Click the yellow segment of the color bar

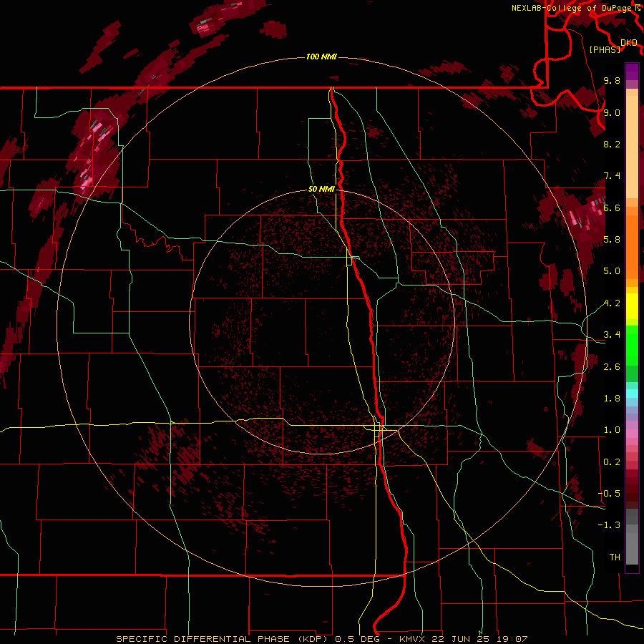(632, 306)
